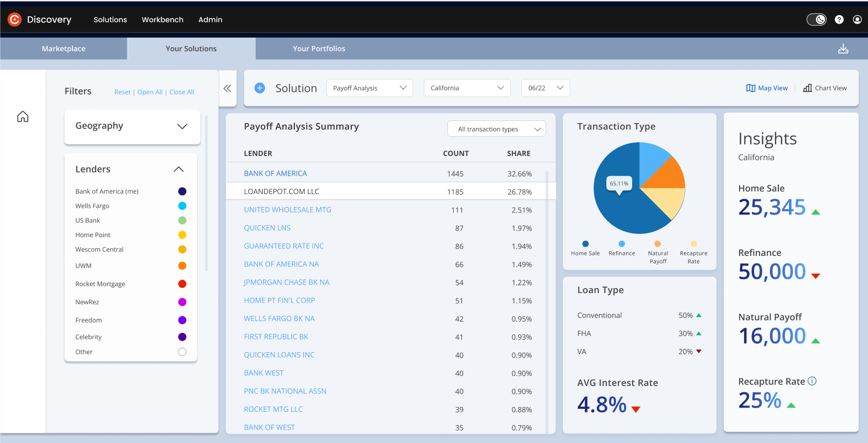Image resolution: width=868 pixels, height=443 pixels.
Task: Sort by the COUNT column header
Action: 455,153
